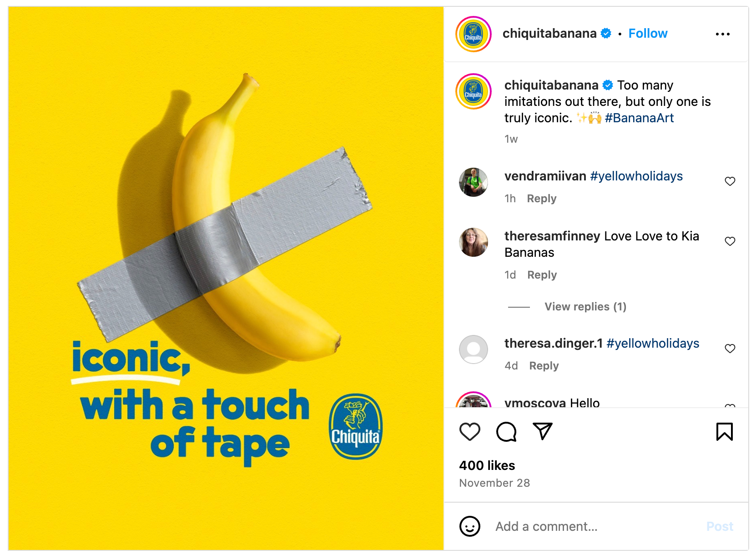Save post with bookmark icon
756x559 pixels.
(724, 431)
